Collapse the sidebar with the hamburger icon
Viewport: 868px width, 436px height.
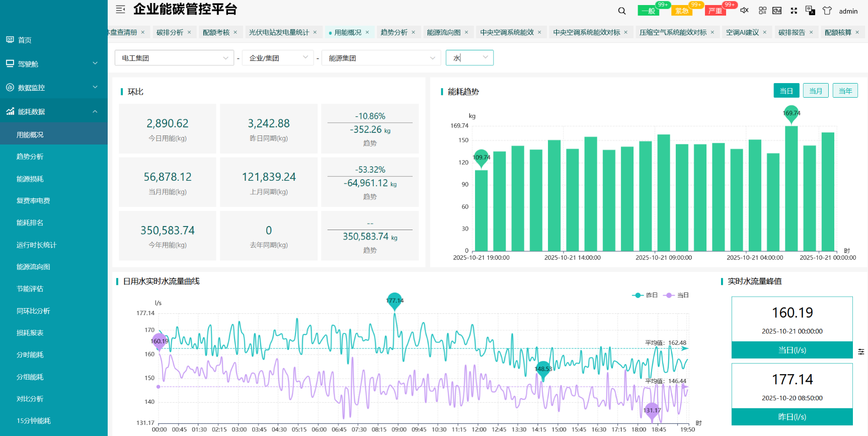120,9
